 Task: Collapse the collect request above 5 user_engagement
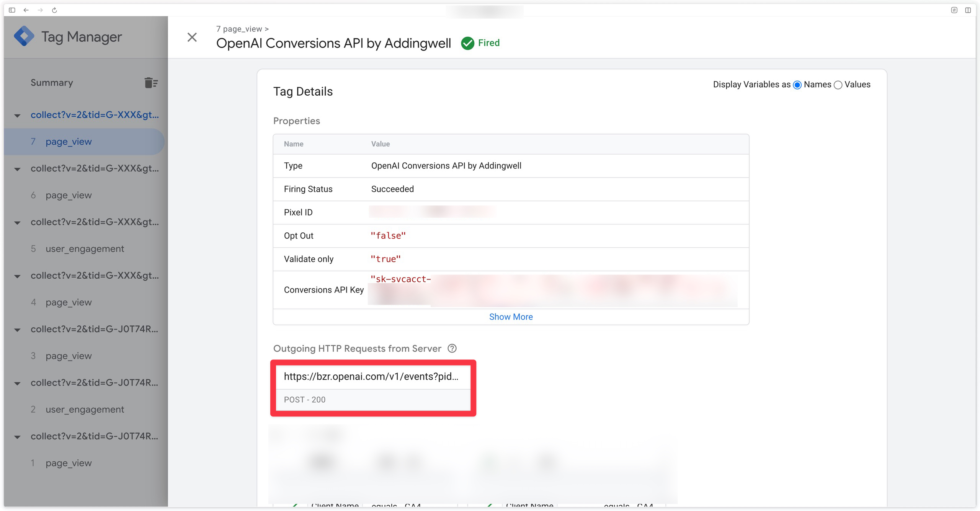tap(17, 223)
